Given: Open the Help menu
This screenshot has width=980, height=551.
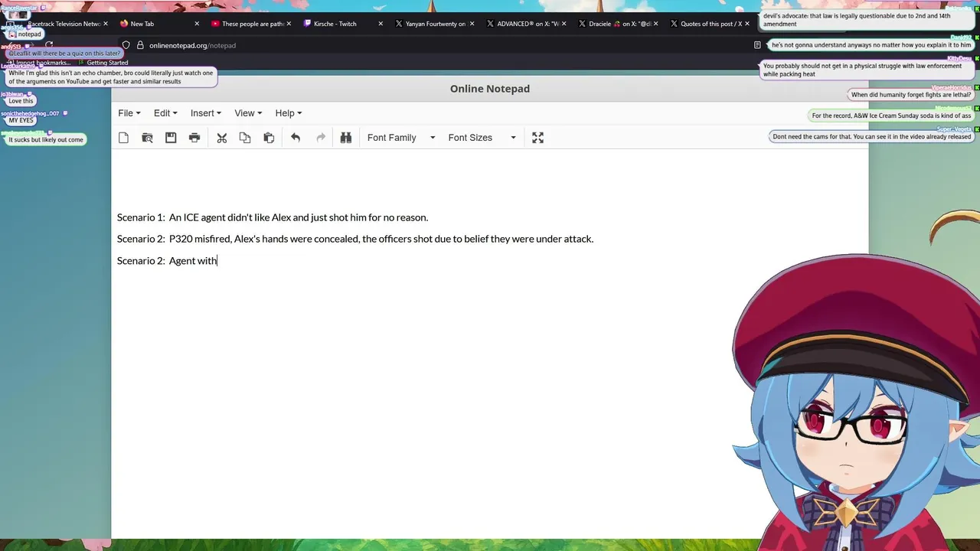Looking at the screenshot, I should pos(289,113).
